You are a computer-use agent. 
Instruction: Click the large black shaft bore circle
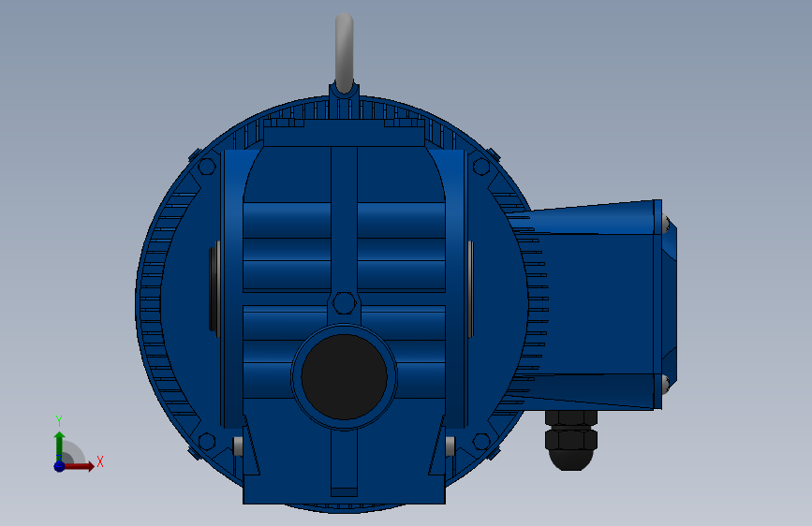344,377
